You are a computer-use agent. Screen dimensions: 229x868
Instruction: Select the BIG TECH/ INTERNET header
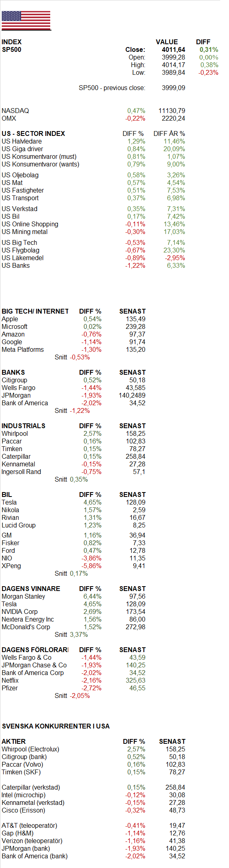pos(35,311)
